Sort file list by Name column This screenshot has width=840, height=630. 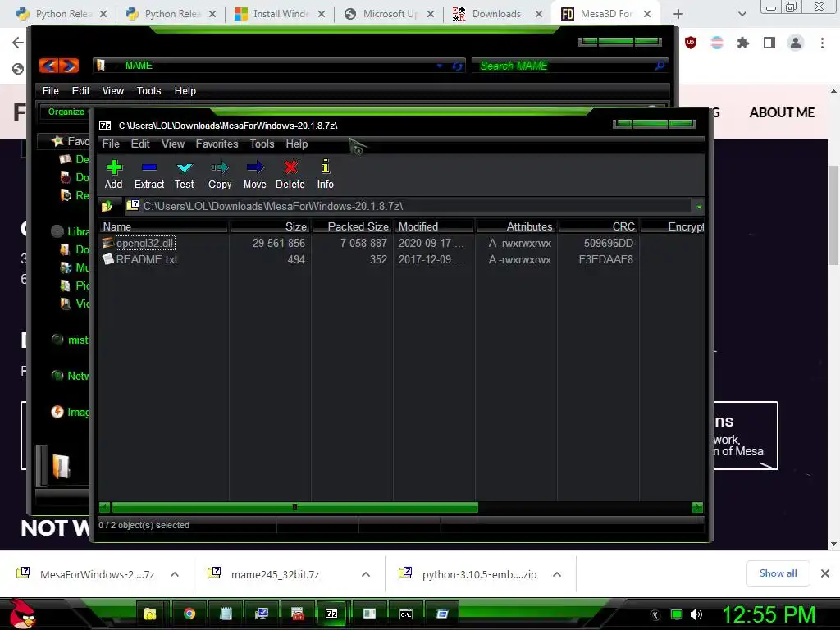[x=163, y=226]
